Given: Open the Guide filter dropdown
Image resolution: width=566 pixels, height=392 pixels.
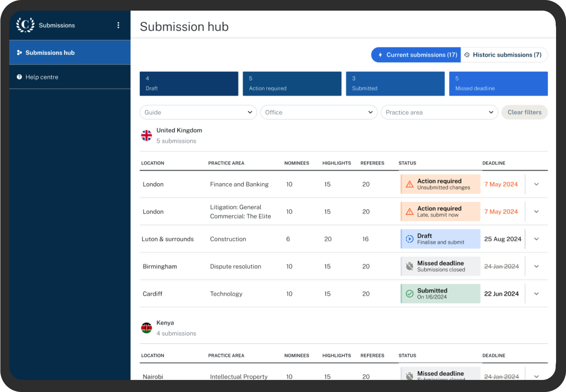Looking at the screenshot, I should click(x=198, y=112).
